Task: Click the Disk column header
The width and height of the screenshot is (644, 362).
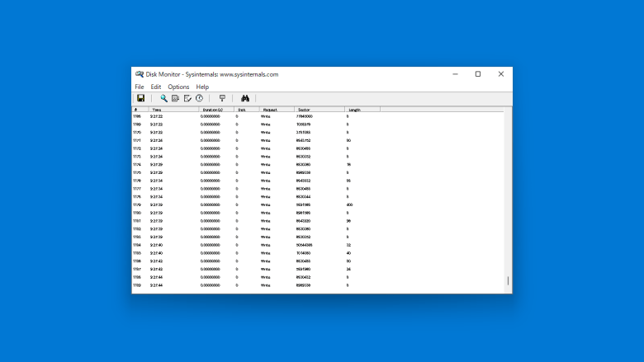Action: (x=246, y=110)
